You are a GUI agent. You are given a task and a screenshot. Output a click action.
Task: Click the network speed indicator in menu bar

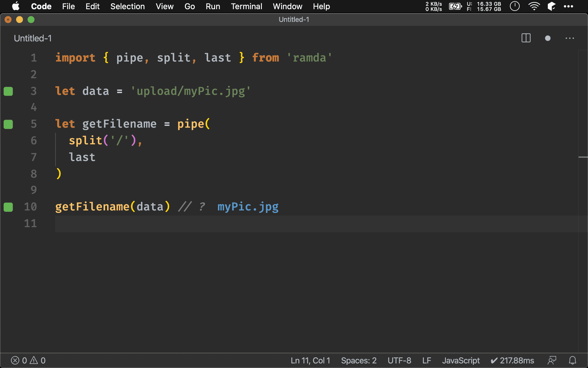click(x=434, y=6)
